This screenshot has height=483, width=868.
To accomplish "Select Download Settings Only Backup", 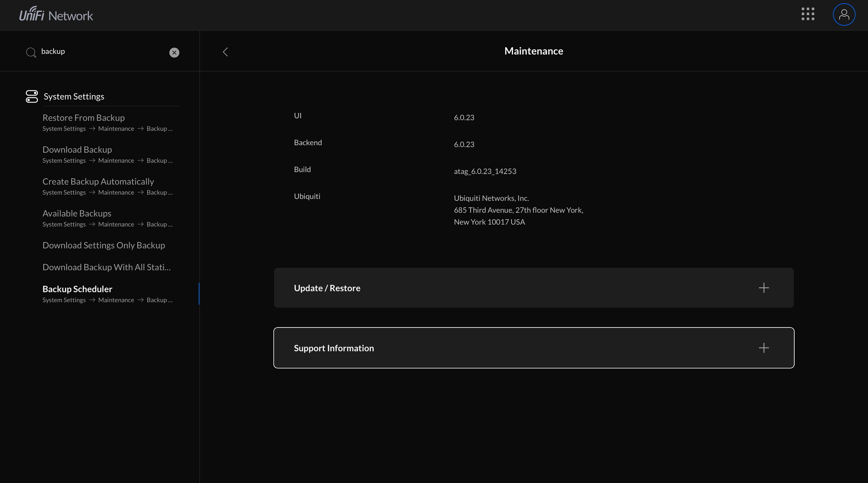I will 104,245.
